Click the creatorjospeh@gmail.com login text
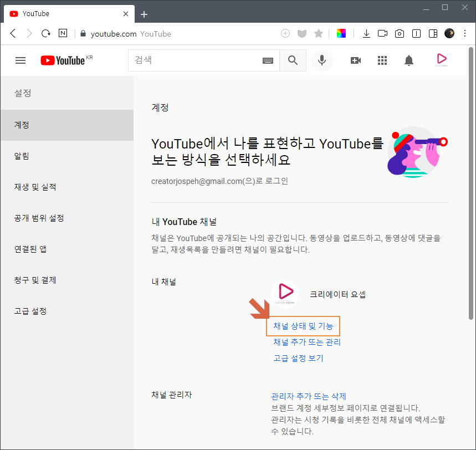This screenshot has width=476, height=450. (x=219, y=181)
